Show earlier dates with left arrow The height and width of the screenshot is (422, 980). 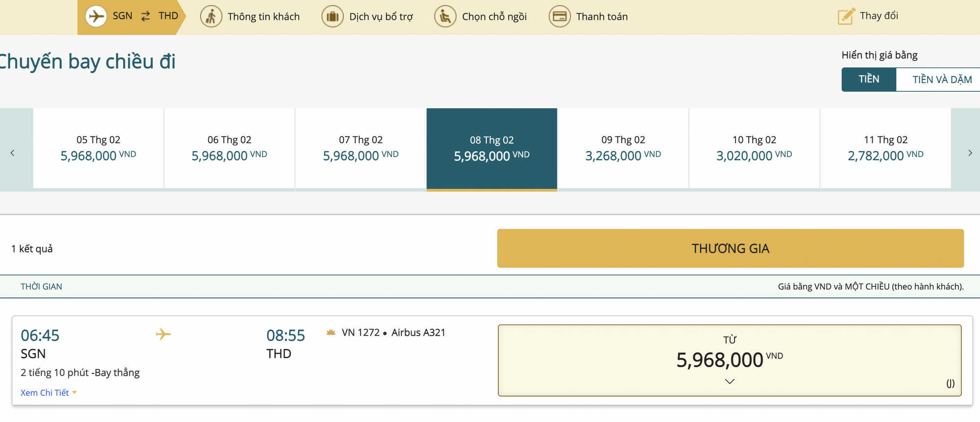click(12, 153)
